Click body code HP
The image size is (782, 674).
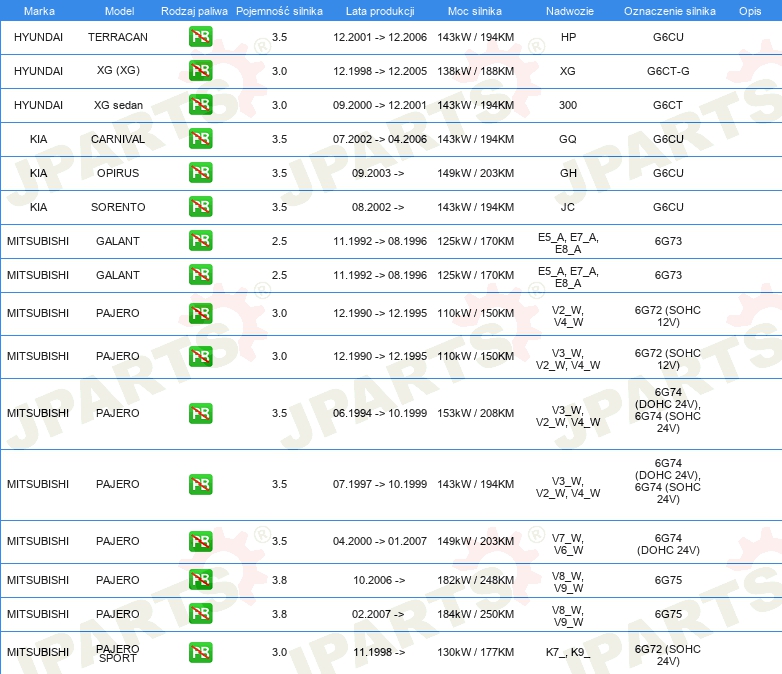568,37
